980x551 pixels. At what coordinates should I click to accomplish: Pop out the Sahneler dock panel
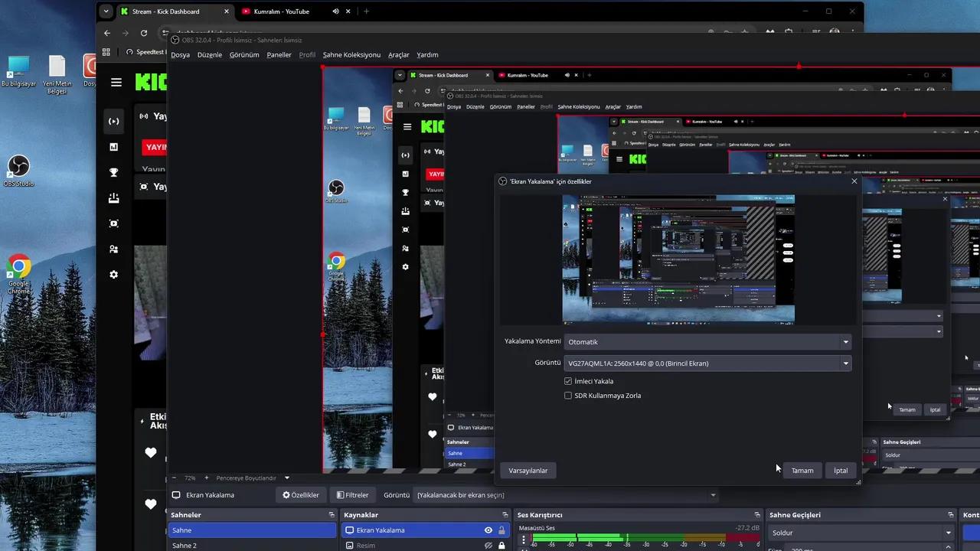coord(332,515)
